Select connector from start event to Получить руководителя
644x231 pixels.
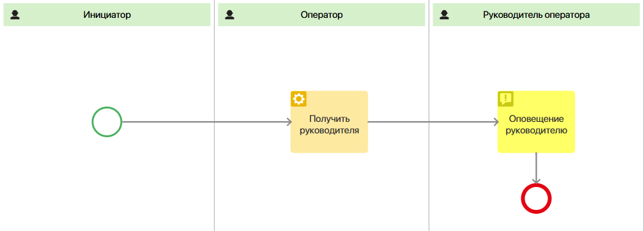coord(206,122)
